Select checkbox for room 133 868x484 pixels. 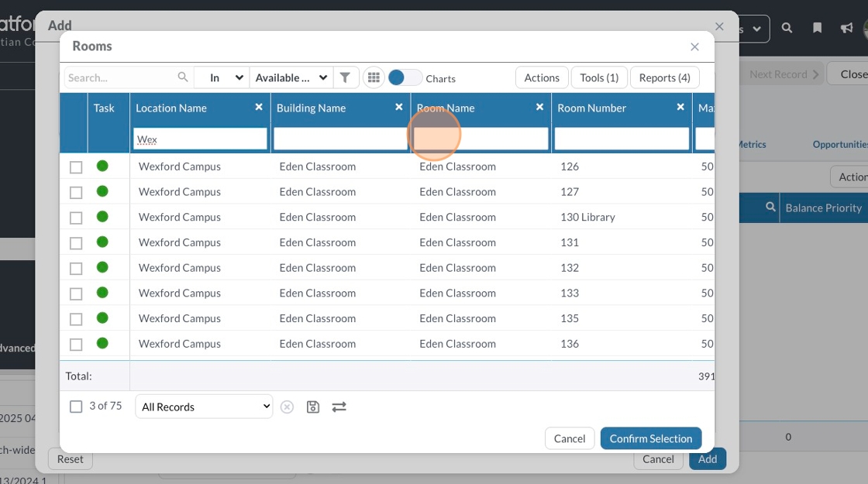(x=76, y=293)
